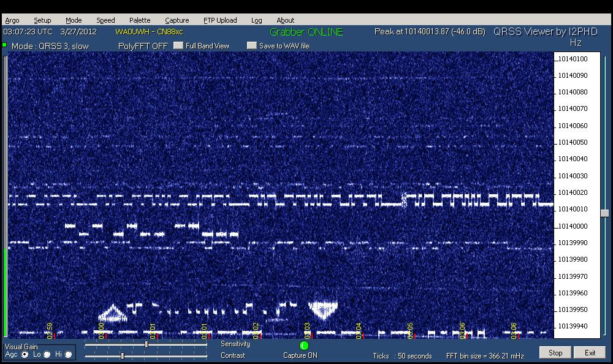Viewport: 613px width, 364px height.
Task: Click the FFT bin size status text
Action: pyautogui.click(x=485, y=356)
